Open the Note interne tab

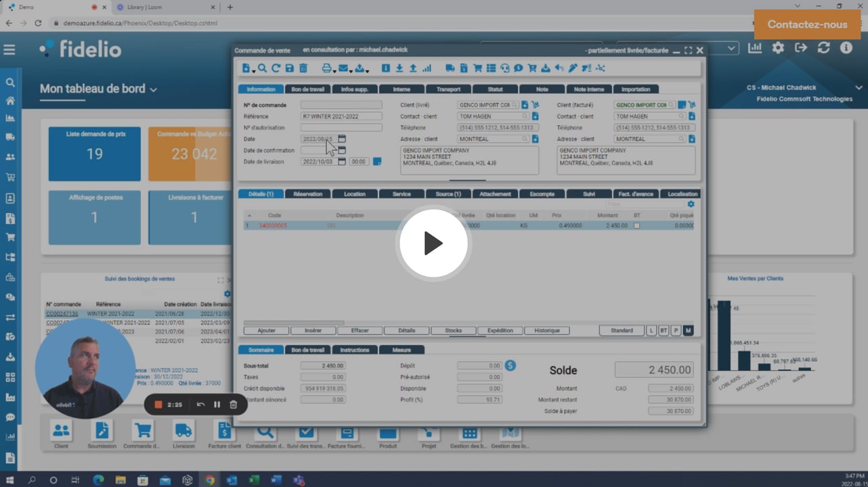pos(589,89)
